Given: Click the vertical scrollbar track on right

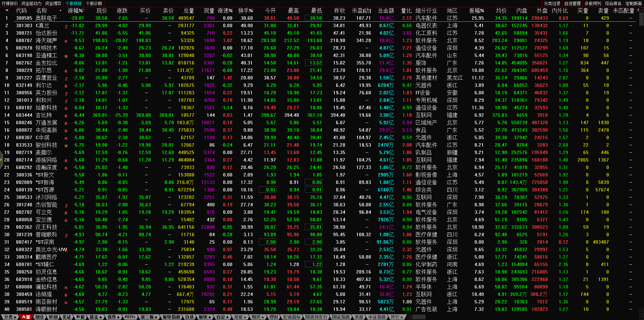Looking at the screenshot, I should (641, 170).
